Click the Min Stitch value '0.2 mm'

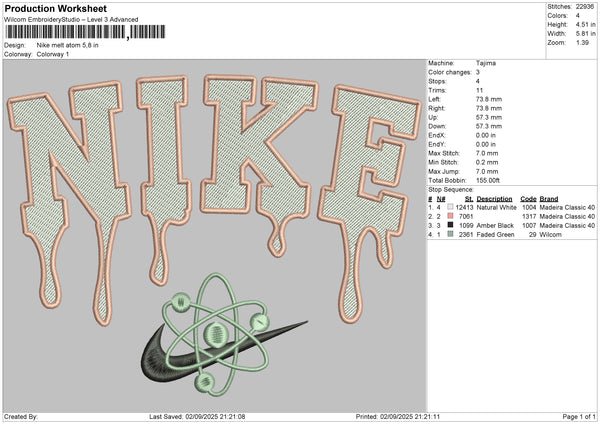tap(487, 162)
